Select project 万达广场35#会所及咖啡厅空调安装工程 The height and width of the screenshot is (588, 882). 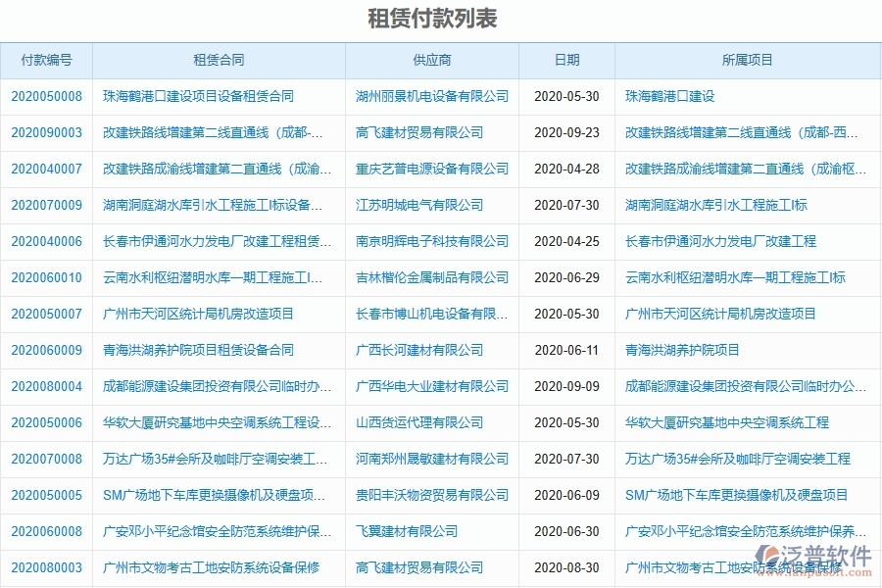tap(736, 459)
